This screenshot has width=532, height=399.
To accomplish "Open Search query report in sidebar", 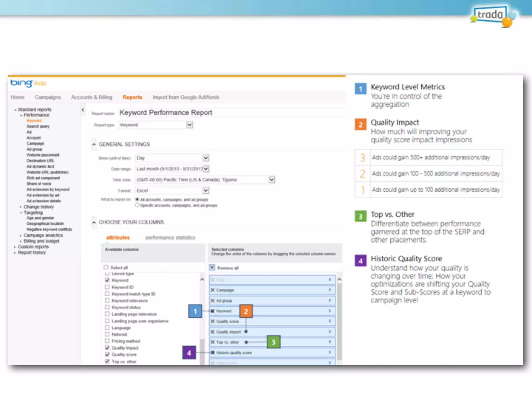I will pos(38,126).
